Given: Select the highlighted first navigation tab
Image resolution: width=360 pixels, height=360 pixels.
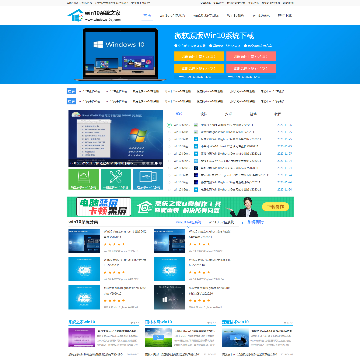Looking at the screenshot, I should 147,16.
